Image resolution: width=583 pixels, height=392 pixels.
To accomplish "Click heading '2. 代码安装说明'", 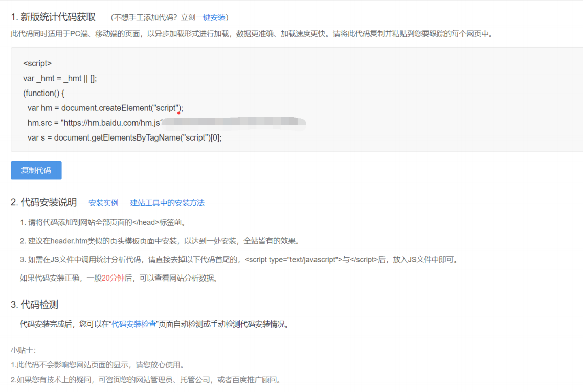I will coord(44,202).
